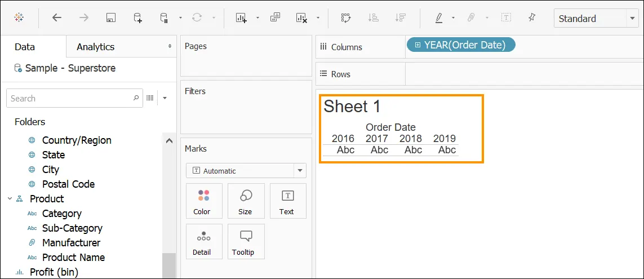Click the Group Members paperclip icon
Viewport: 644px width, 279px height.
pos(472,17)
